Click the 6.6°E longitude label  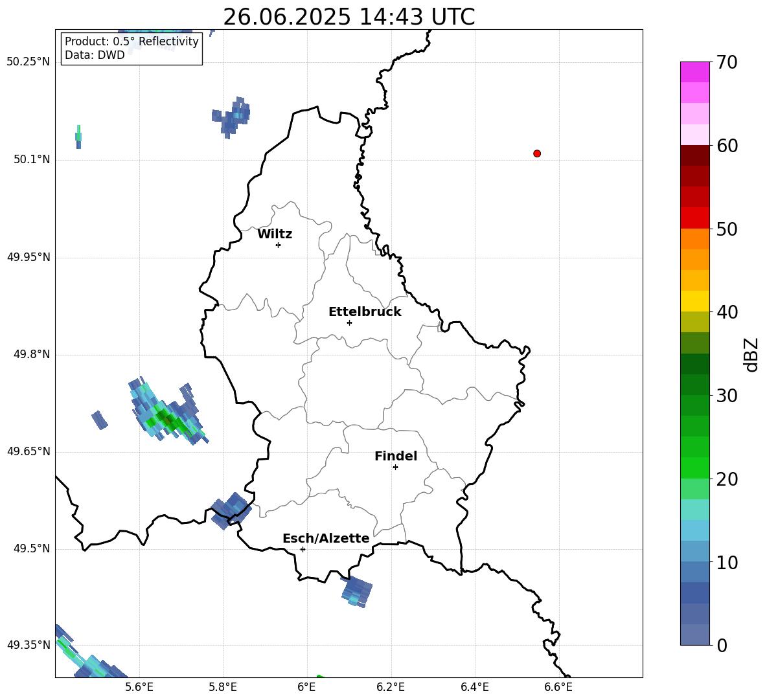point(558,687)
